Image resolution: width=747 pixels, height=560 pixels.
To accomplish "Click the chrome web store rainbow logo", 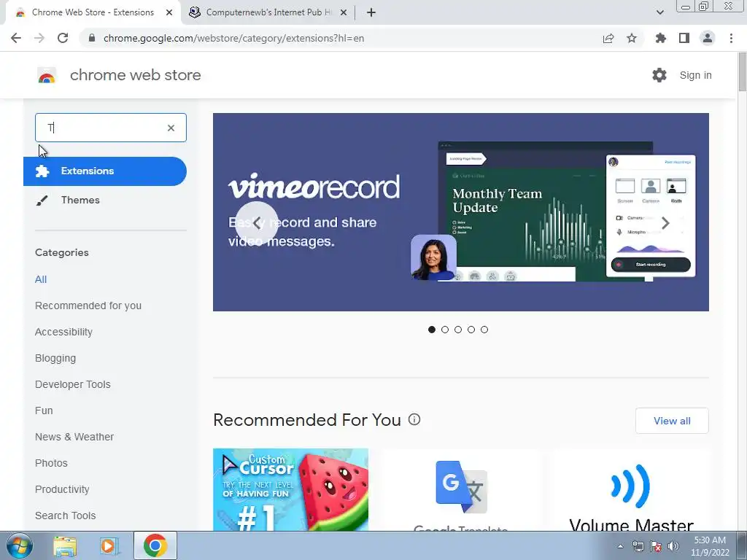I will point(47,75).
